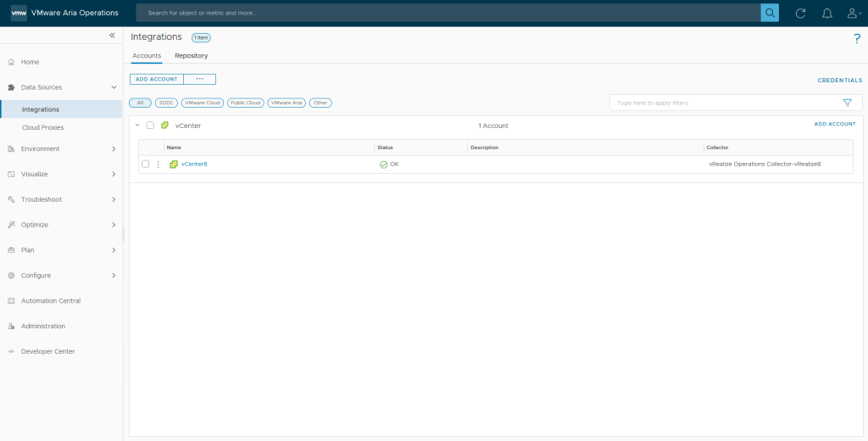Click the Troubleshoot wrench icon

(x=11, y=199)
